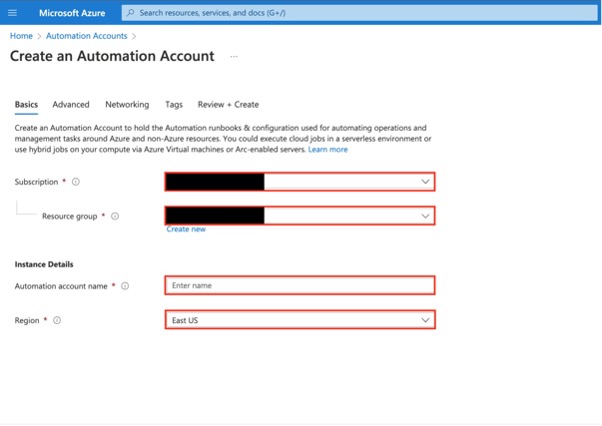Click the Subscription info icon
Viewport: 602px width, 426px height.
76,182
